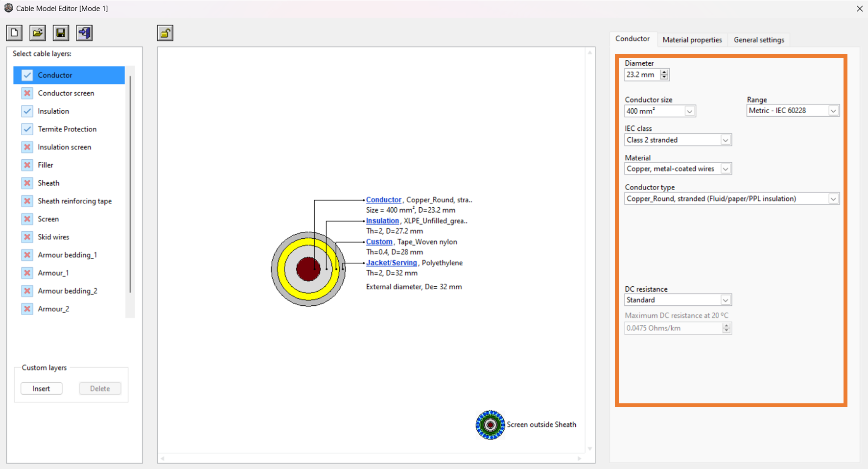Screen dimensions: 868x469
Task: Open the Conductor type dropdown
Action: (x=833, y=199)
